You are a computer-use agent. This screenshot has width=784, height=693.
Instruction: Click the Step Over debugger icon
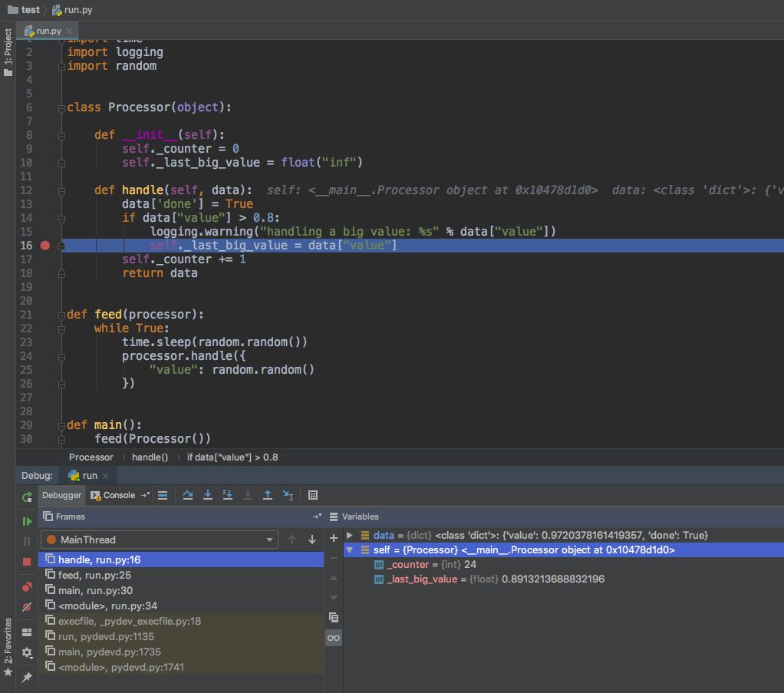tap(187, 495)
